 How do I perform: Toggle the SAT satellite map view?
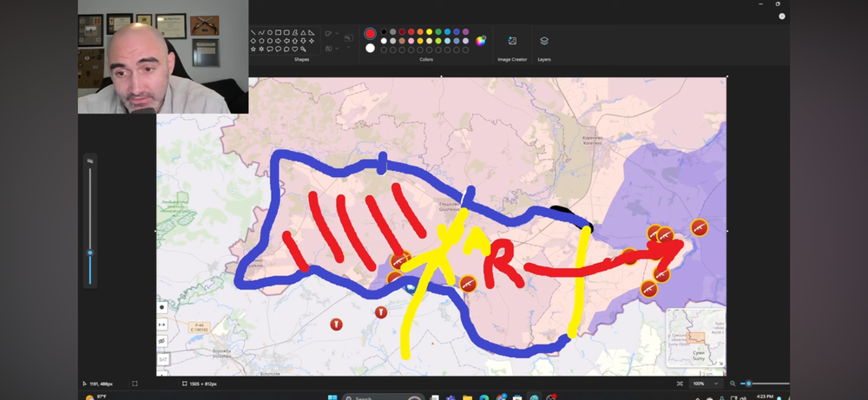click(x=162, y=358)
